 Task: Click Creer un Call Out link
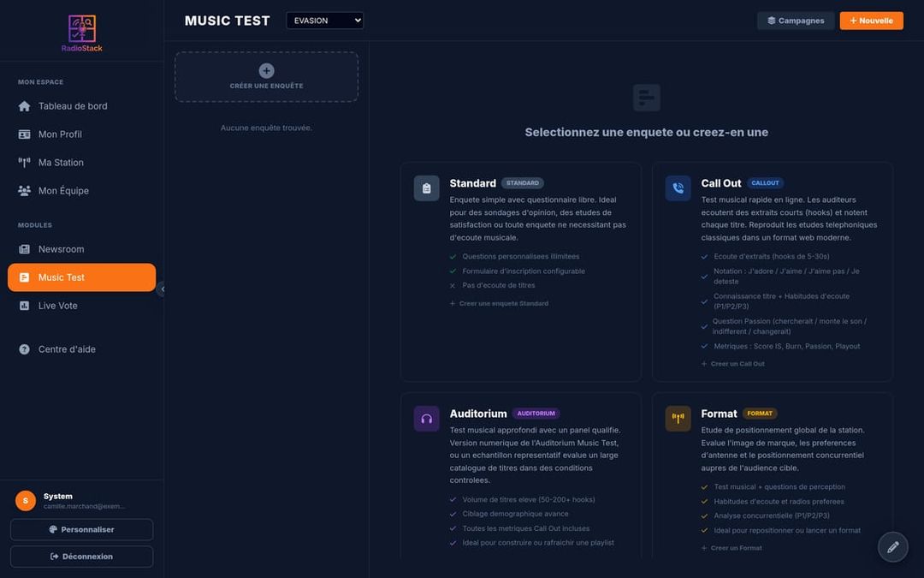coord(732,364)
